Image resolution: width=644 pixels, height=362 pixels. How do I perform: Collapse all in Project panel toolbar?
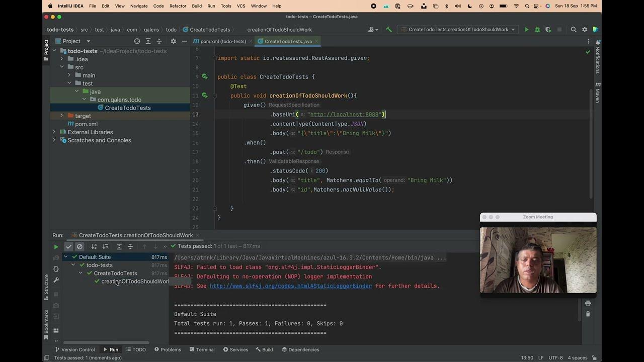pos(159,41)
